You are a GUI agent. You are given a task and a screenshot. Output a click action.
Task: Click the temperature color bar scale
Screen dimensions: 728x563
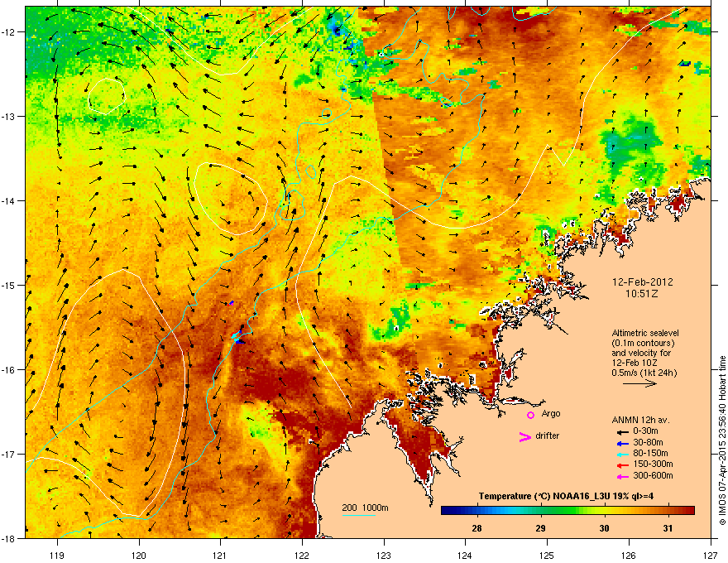(x=568, y=511)
